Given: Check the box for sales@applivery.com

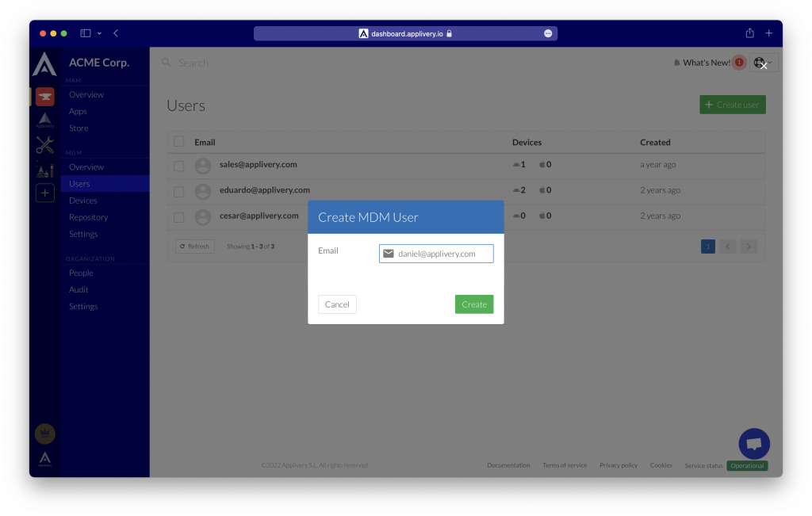Looking at the screenshot, I should coord(178,166).
